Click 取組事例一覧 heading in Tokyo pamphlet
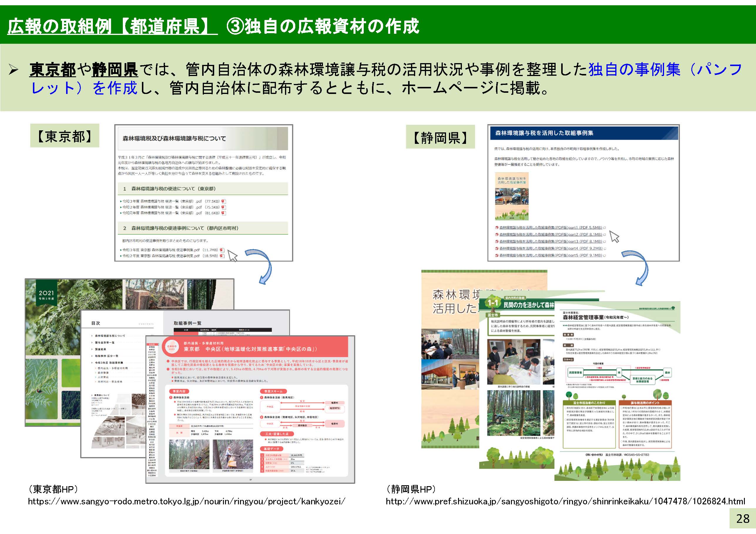756x534 pixels. click(x=187, y=323)
